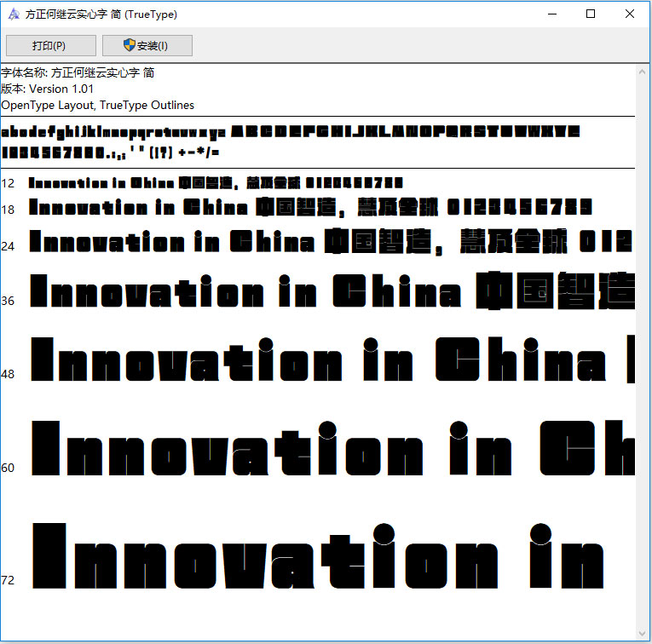Maximize the font preview window
The height and width of the screenshot is (644, 652).
tap(591, 14)
